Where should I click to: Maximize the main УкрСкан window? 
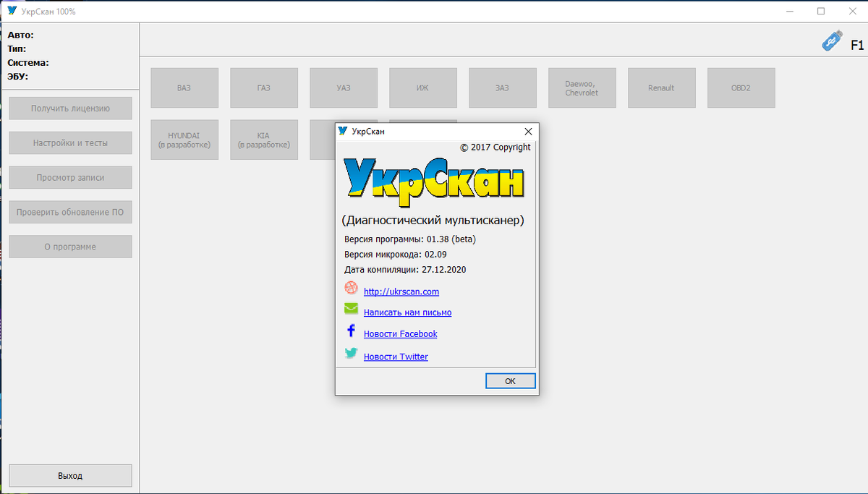[x=821, y=11]
